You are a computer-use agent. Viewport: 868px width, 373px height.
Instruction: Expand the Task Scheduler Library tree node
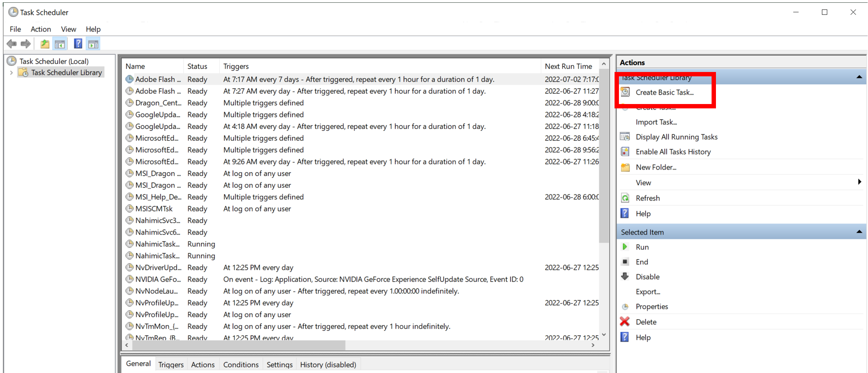(x=11, y=73)
